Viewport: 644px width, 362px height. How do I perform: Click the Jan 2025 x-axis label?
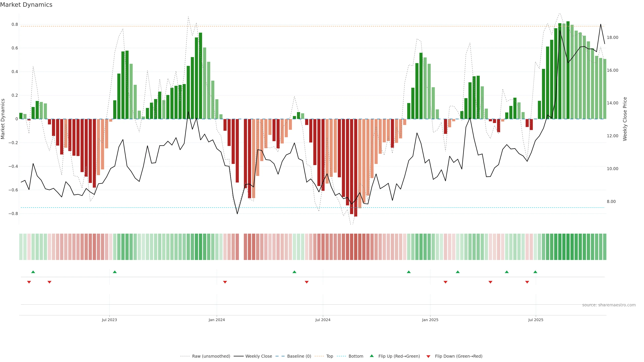click(x=430, y=320)
